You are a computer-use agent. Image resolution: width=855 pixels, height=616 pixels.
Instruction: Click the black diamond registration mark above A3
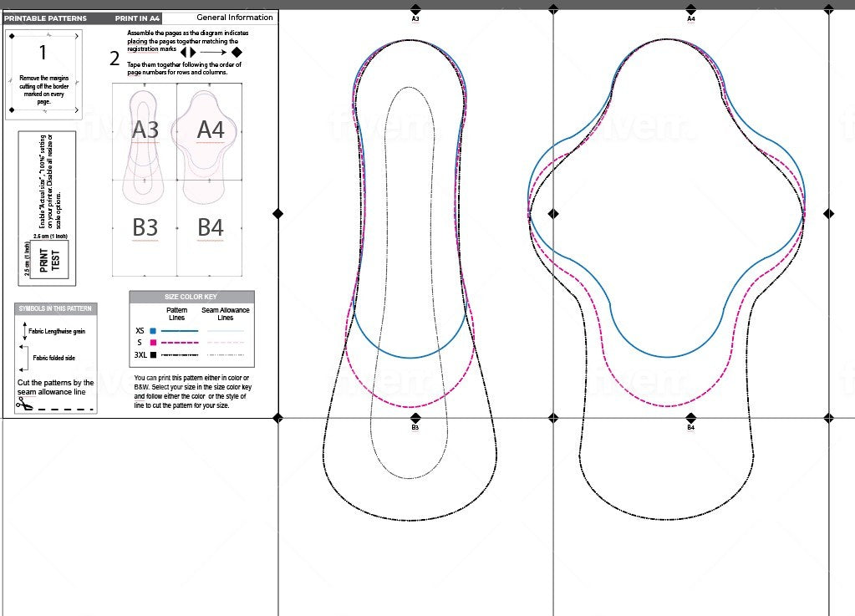tap(415, 8)
